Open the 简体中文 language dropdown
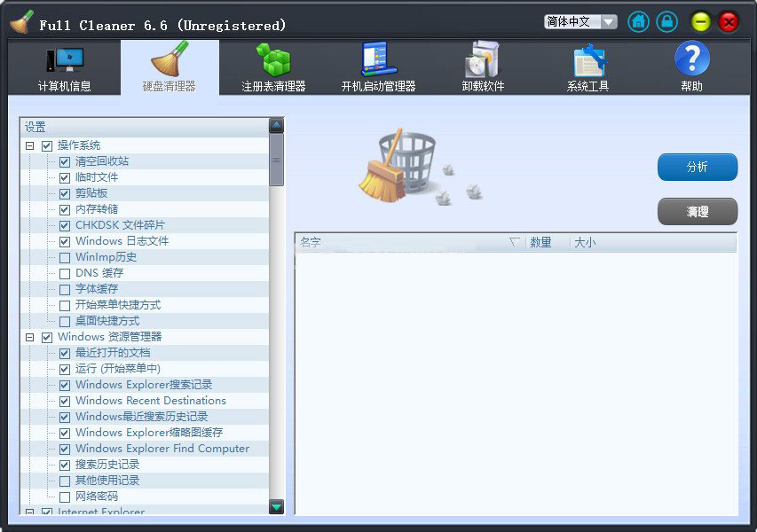The height and width of the screenshot is (532, 757). (580, 22)
